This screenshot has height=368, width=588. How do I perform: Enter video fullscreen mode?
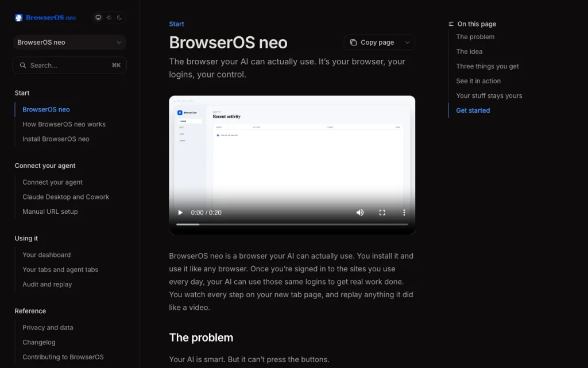coord(382,213)
